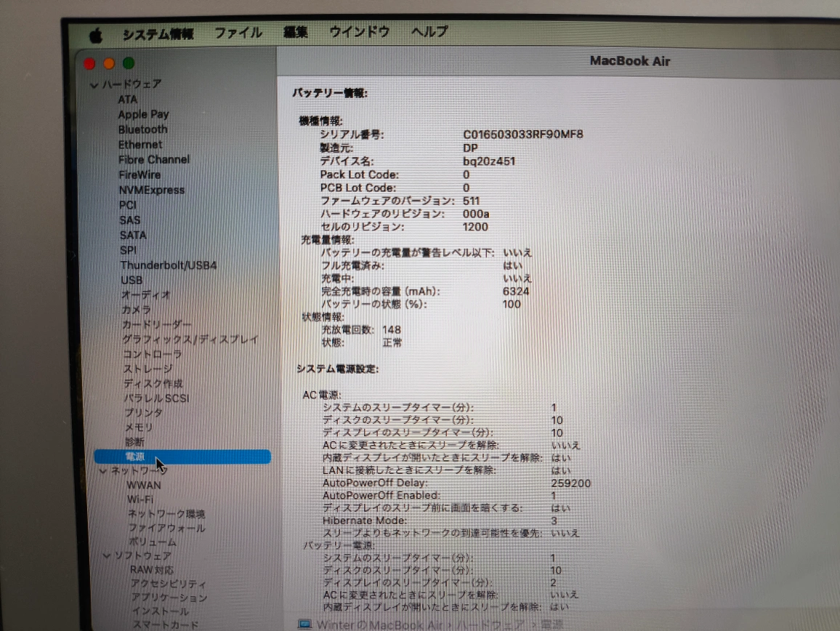Select SPI in the sidebar
The width and height of the screenshot is (840, 631).
129,250
